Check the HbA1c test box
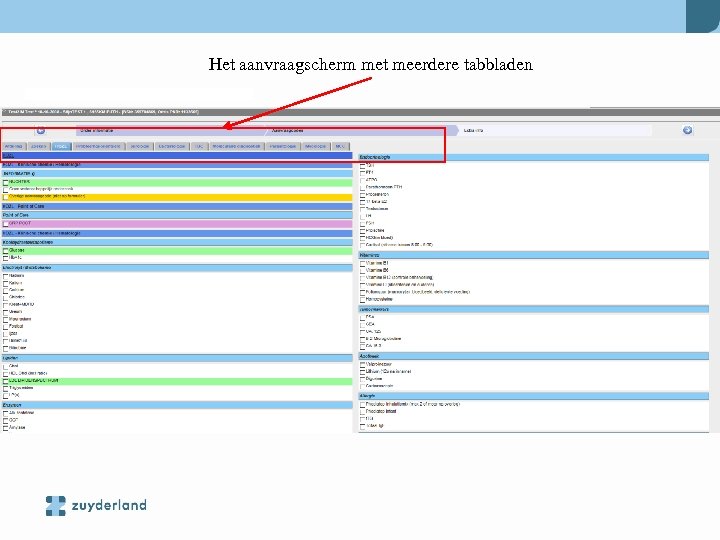This screenshot has width=720, height=540. coord(6,258)
